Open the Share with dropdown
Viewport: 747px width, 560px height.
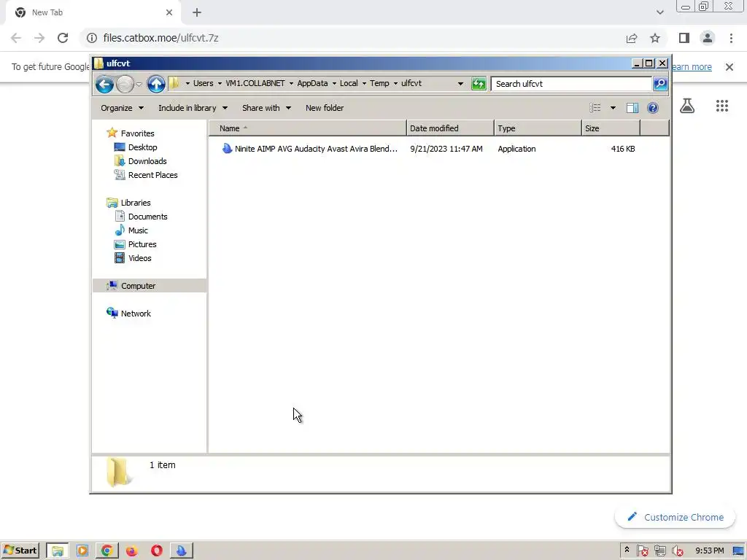click(x=266, y=108)
